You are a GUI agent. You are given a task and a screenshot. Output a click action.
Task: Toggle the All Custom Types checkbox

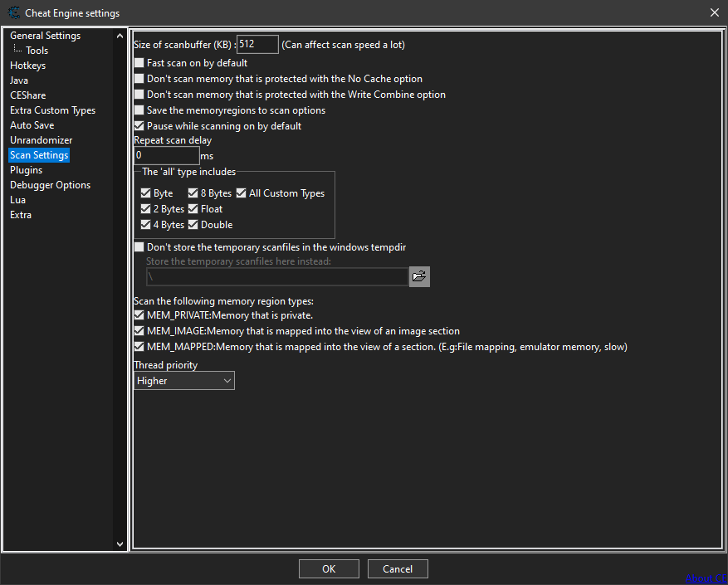[242, 193]
